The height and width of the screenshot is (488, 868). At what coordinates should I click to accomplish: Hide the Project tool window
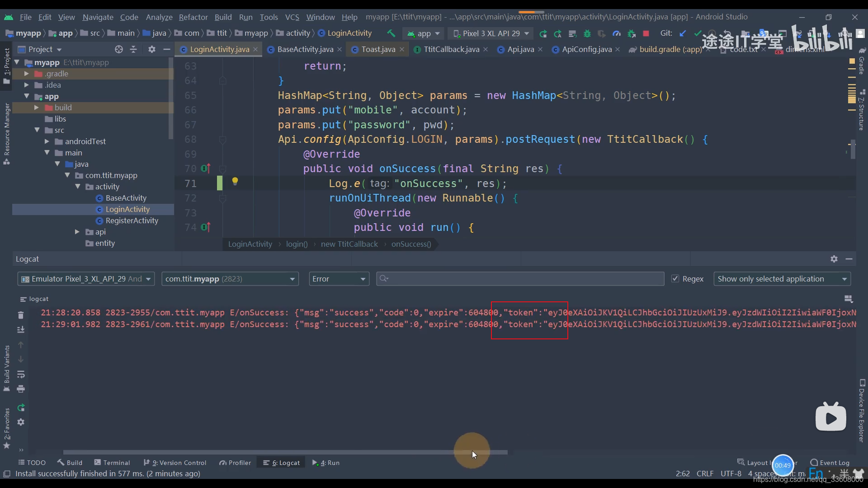coord(167,49)
